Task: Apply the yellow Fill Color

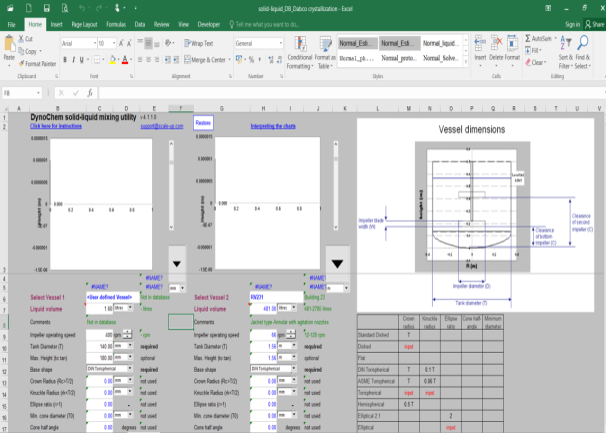Action: [112, 60]
